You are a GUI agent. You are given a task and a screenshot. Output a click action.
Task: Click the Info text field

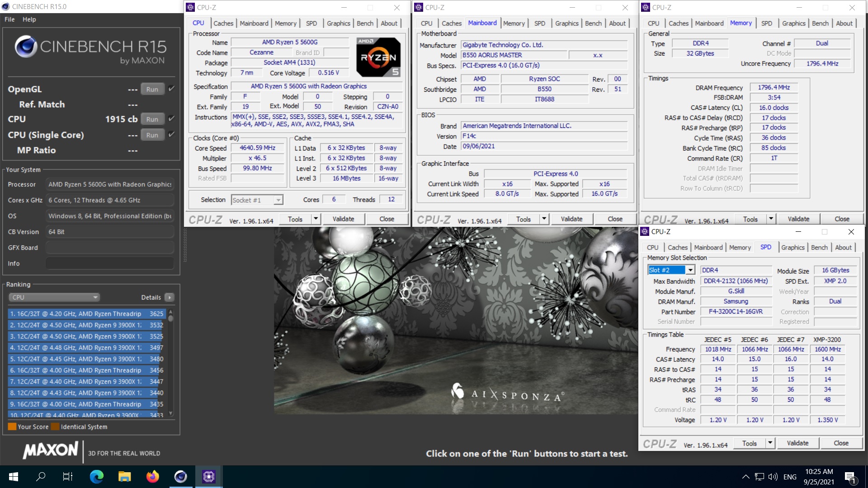coord(110,263)
